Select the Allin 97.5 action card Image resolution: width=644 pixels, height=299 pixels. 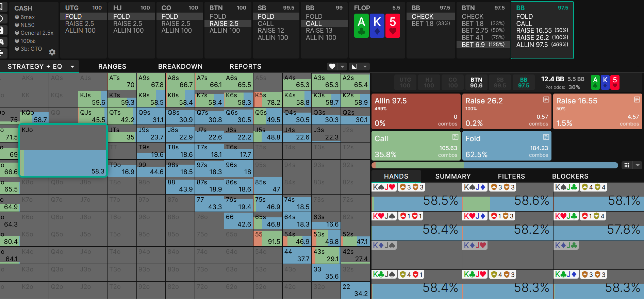coord(416,112)
